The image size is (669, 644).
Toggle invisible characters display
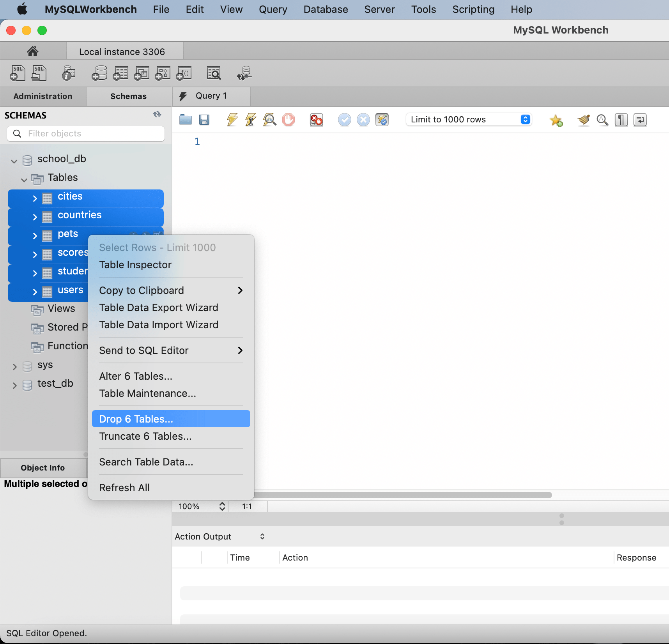[x=621, y=120]
